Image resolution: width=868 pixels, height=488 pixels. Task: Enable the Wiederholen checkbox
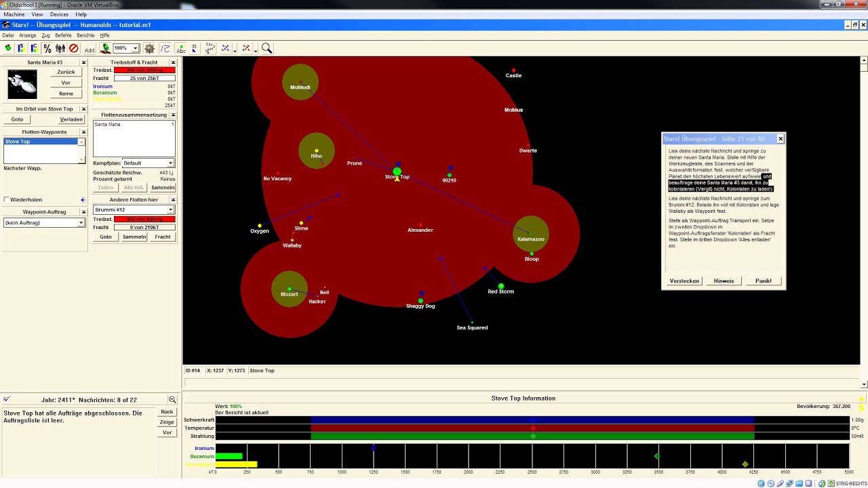tap(7, 200)
